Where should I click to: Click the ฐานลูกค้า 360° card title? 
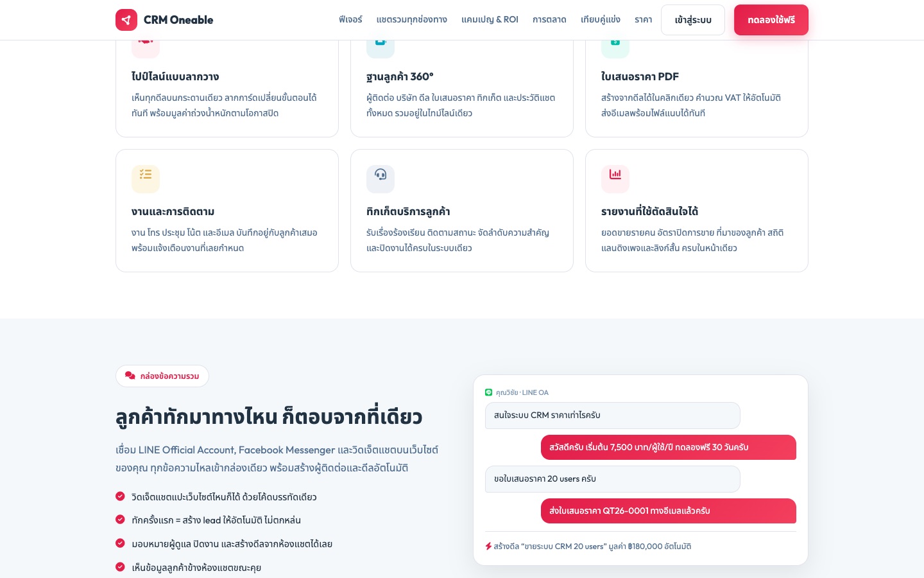[400, 76]
